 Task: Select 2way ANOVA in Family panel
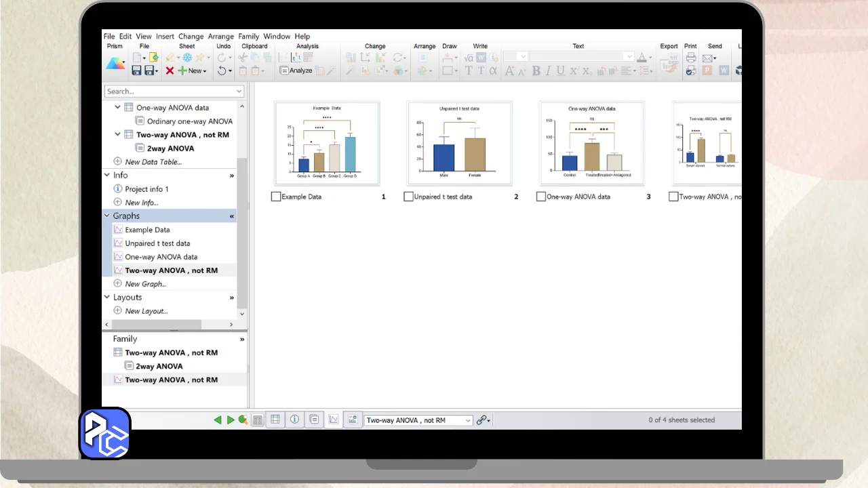(159, 366)
